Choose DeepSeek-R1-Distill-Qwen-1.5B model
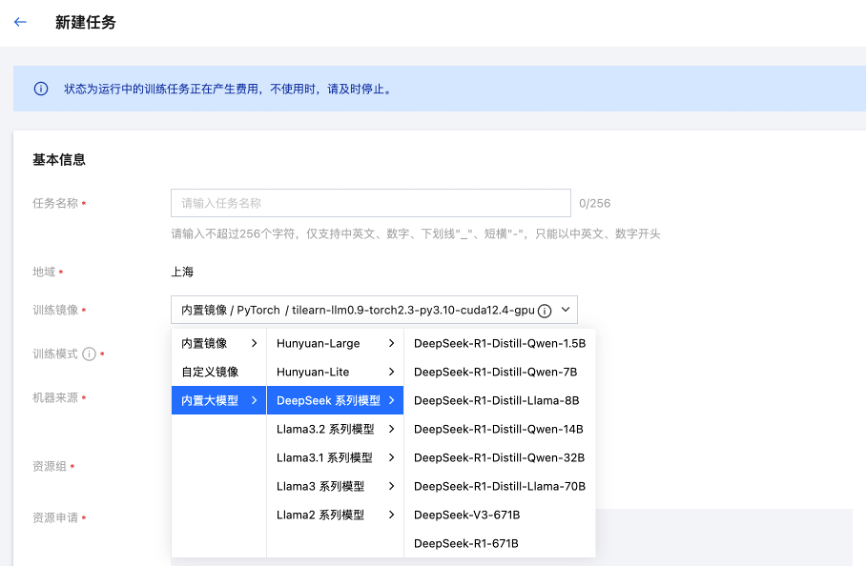This screenshot has height=566, width=866. tap(499, 343)
